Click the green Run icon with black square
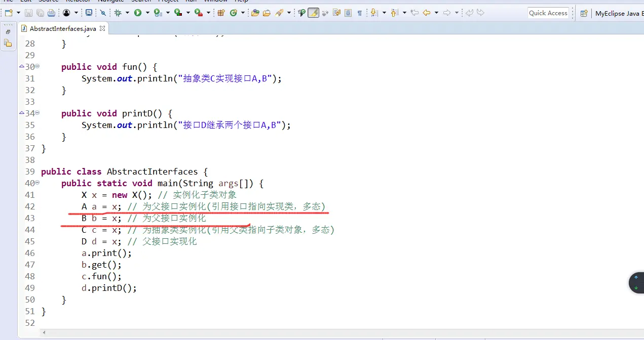Screen dimensions: 644x340 tap(177, 13)
